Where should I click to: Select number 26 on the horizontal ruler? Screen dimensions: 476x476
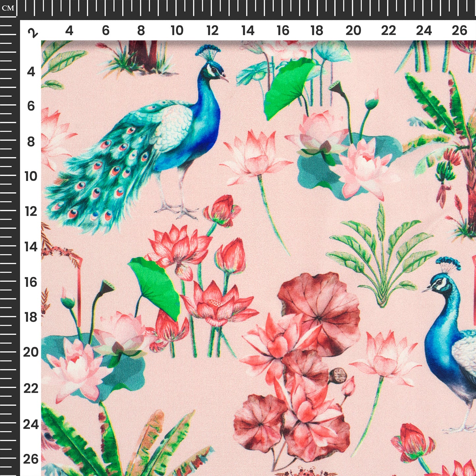(x=459, y=31)
